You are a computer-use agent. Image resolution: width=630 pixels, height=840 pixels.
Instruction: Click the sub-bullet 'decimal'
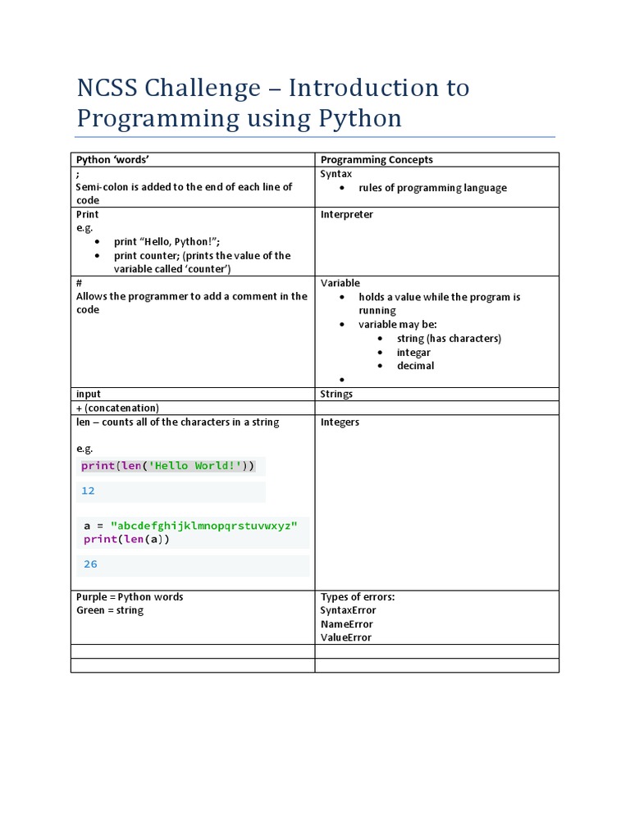coord(415,366)
